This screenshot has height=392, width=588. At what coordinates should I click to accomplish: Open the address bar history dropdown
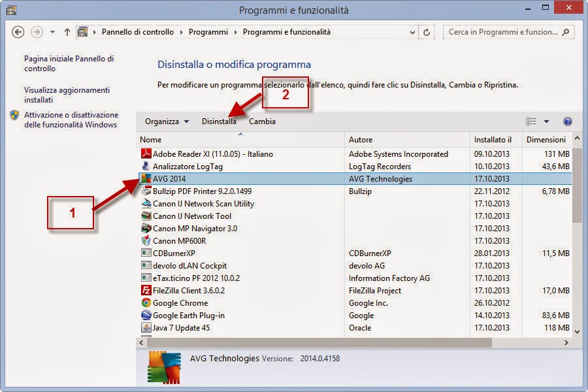(x=412, y=32)
